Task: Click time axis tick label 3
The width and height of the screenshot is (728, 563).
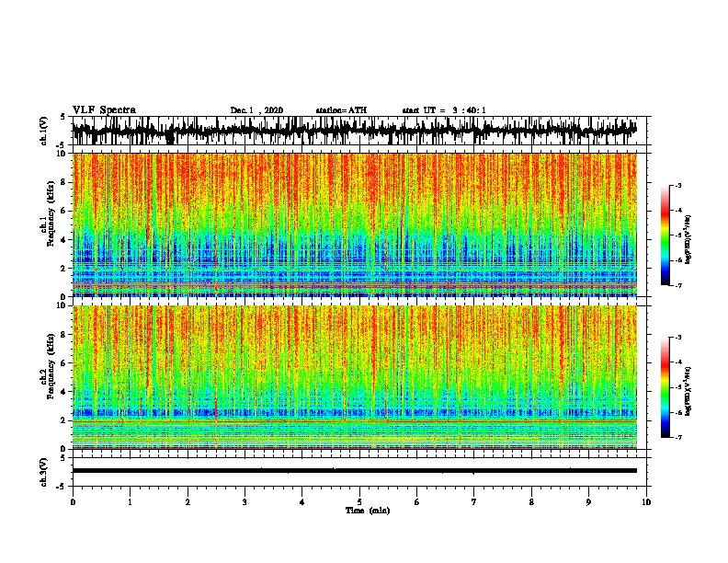Action: coord(245,502)
